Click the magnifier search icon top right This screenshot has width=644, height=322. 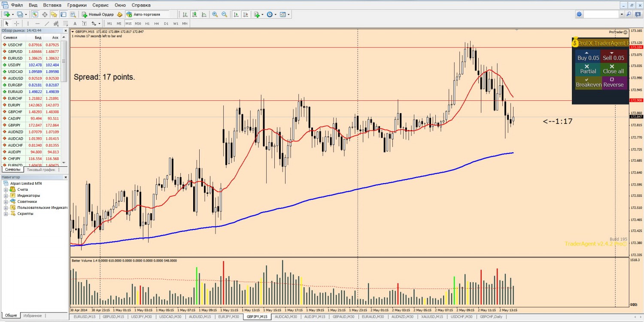pos(629,14)
